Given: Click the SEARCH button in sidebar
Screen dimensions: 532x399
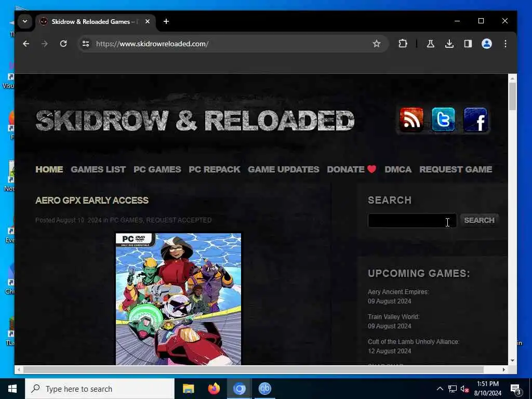Looking at the screenshot, I should pyautogui.click(x=479, y=220).
